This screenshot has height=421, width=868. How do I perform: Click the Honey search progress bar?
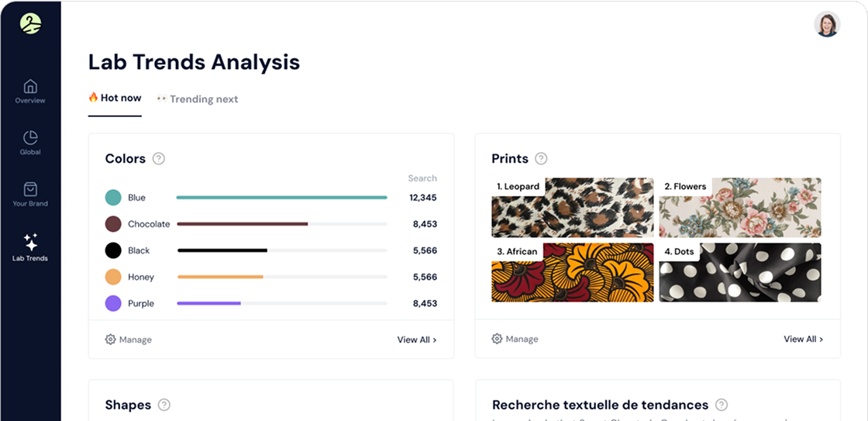point(282,277)
